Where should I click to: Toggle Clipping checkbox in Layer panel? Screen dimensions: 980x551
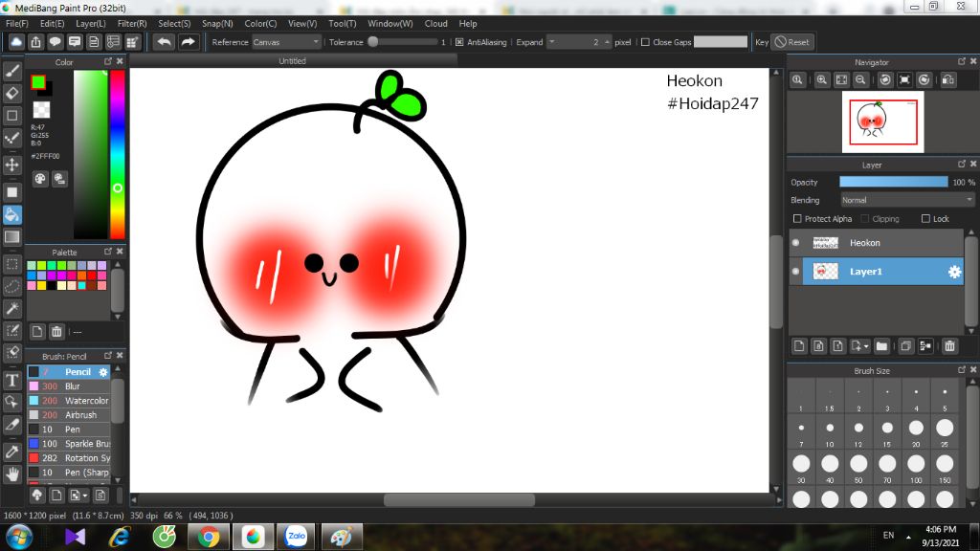coord(865,219)
